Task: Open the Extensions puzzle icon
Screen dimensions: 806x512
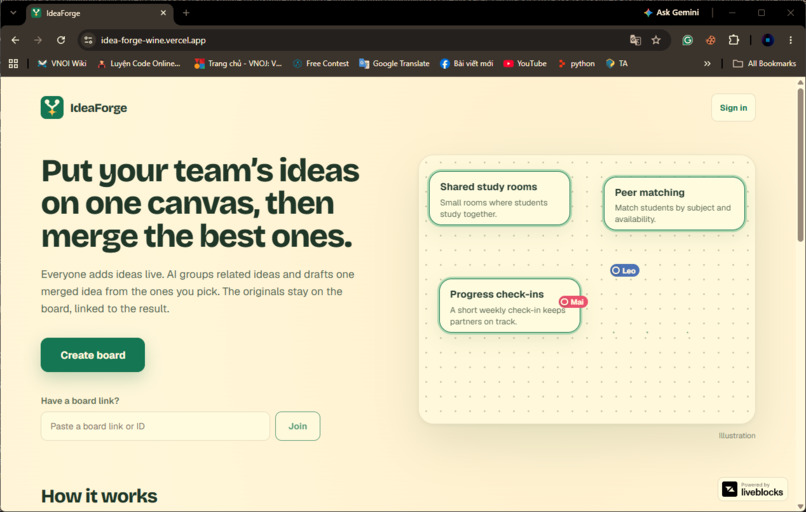Action: (x=734, y=40)
